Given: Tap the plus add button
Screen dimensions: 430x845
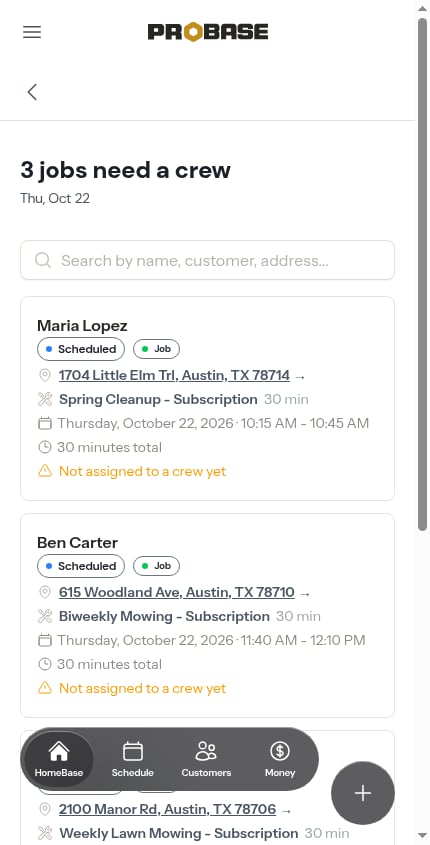Looking at the screenshot, I should (363, 793).
